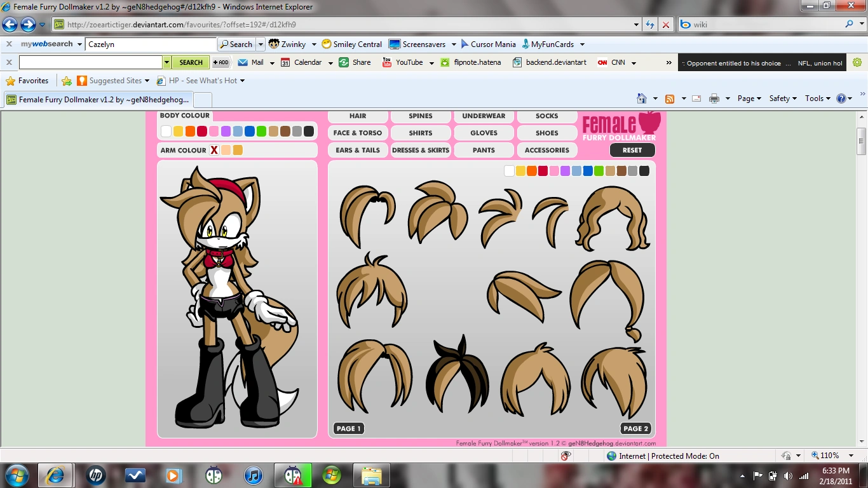
Task: Open the FACE & TORSO category
Action: pyautogui.click(x=358, y=133)
